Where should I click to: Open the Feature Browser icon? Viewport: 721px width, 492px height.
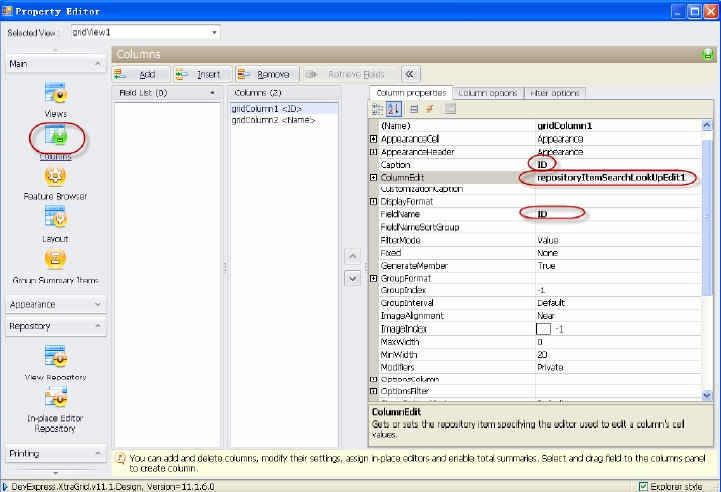point(55,176)
